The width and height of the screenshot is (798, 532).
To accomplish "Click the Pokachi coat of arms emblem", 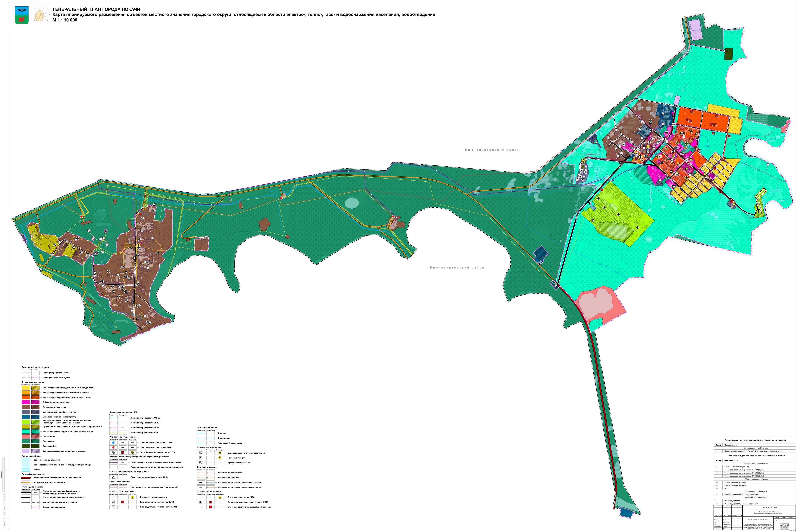I will pyautogui.click(x=22, y=15).
